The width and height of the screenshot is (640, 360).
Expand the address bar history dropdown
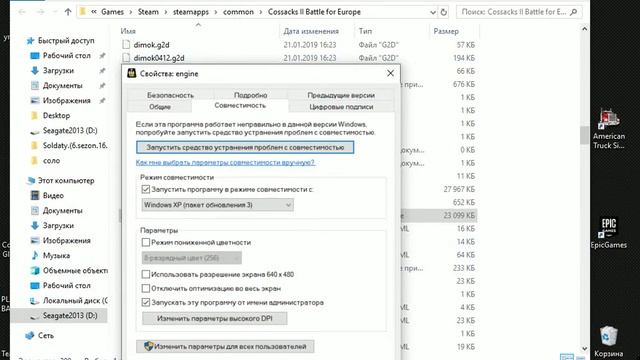(x=433, y=12)
